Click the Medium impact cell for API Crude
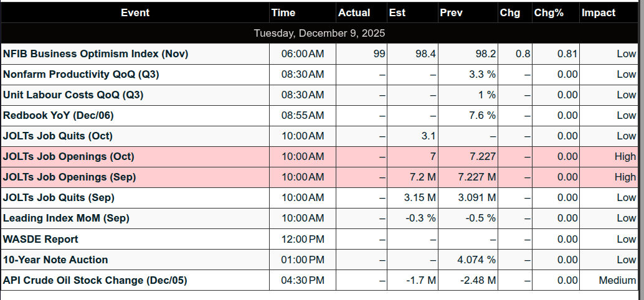Image resolution: width=644 pixels, height=300 pixels. [617, 280]
